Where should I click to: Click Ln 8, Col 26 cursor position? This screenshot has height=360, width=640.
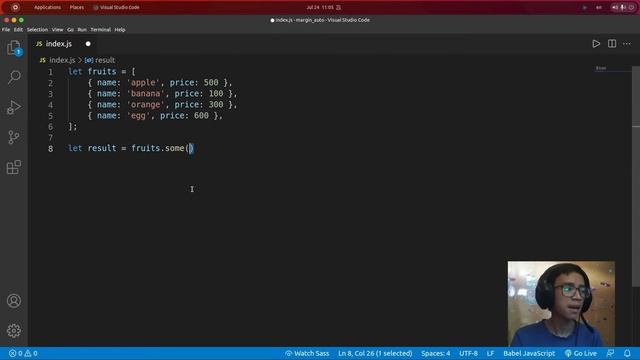point(375,353)
